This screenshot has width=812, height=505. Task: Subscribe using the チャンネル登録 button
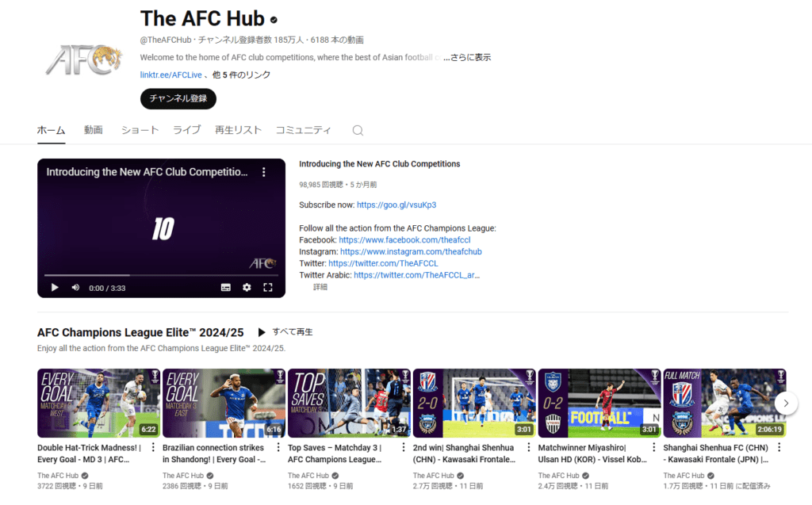point(178,99)
